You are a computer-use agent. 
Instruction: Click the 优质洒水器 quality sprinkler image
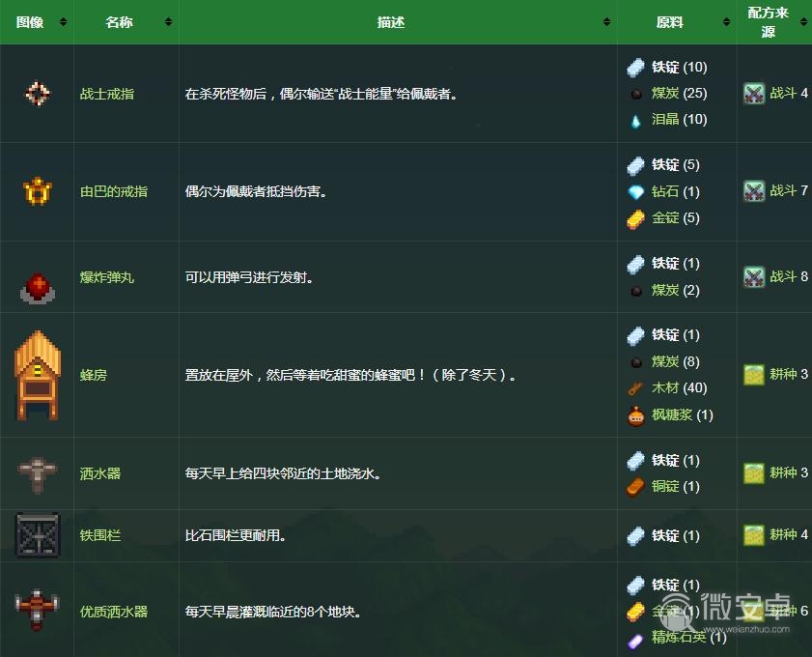[x=38, y=610]
